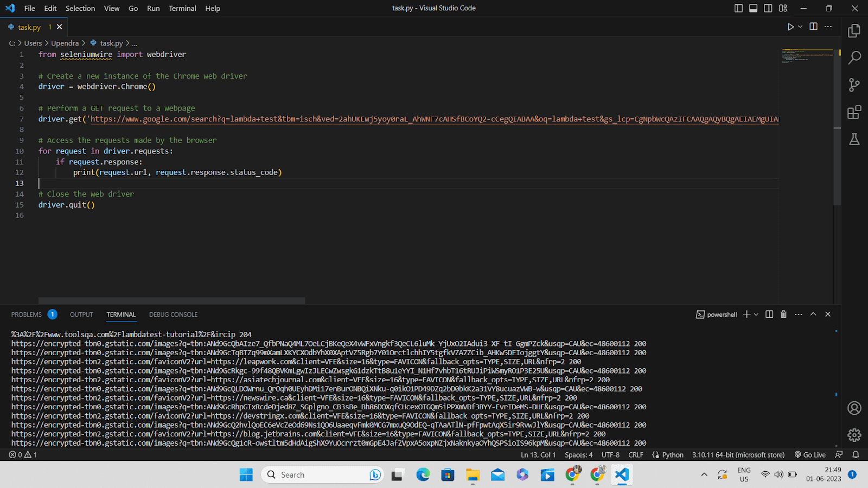Kill the terminal with trash icon
The width and height of the screenshot is (868, 488).
(783, 314)
